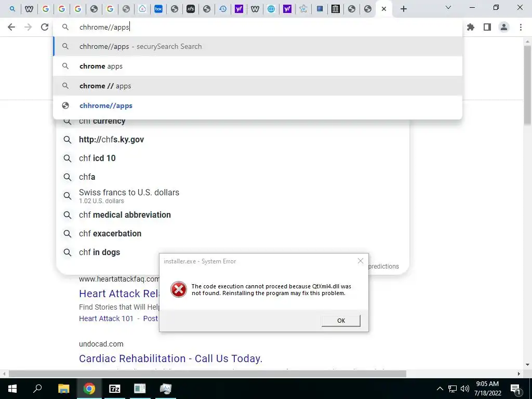Open the museum building-icon tab
This screenshot has height=399, width=532.
coord(336,9)
